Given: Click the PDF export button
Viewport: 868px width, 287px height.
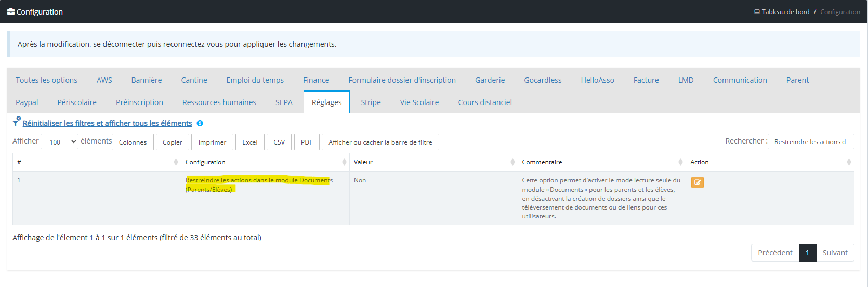Looking at the screenshot, I should pos(307,142).
